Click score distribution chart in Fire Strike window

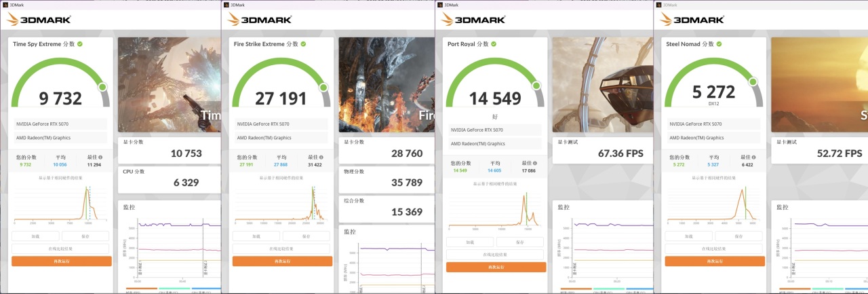click(281, 204)
